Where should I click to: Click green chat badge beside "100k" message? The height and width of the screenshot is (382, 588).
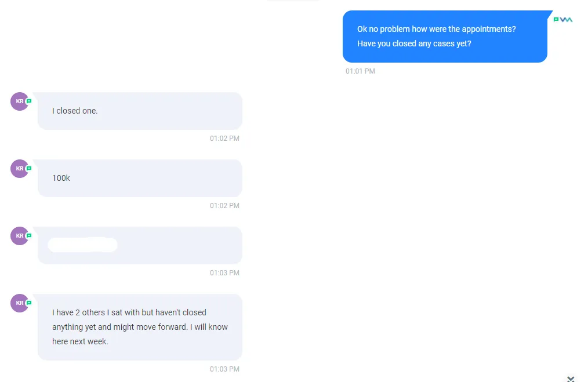[29, 168]
